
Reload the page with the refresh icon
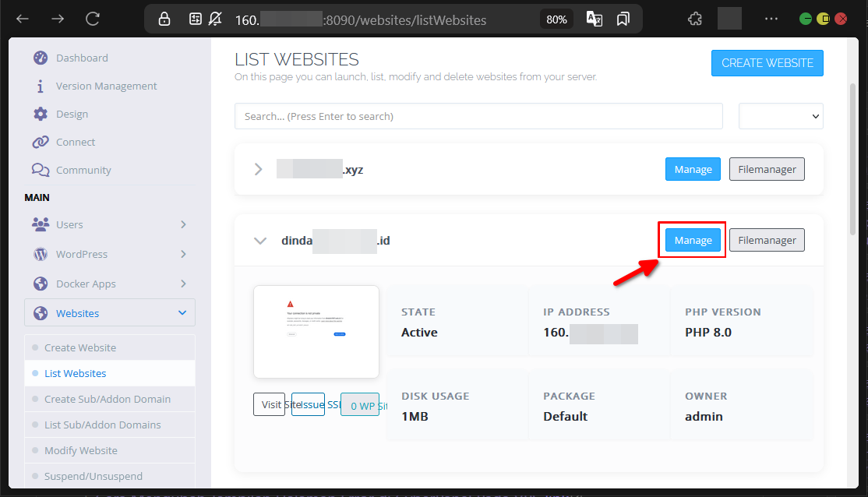click(93, 19)
